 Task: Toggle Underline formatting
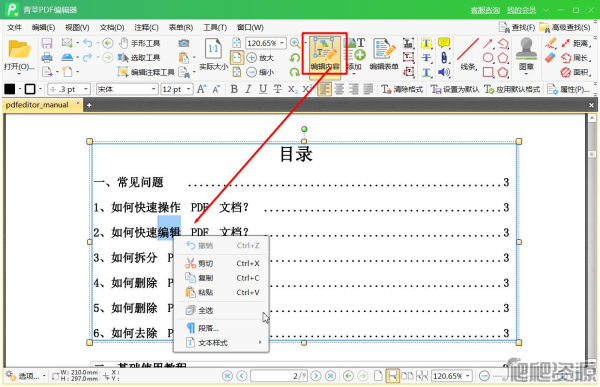click(263, 89)
